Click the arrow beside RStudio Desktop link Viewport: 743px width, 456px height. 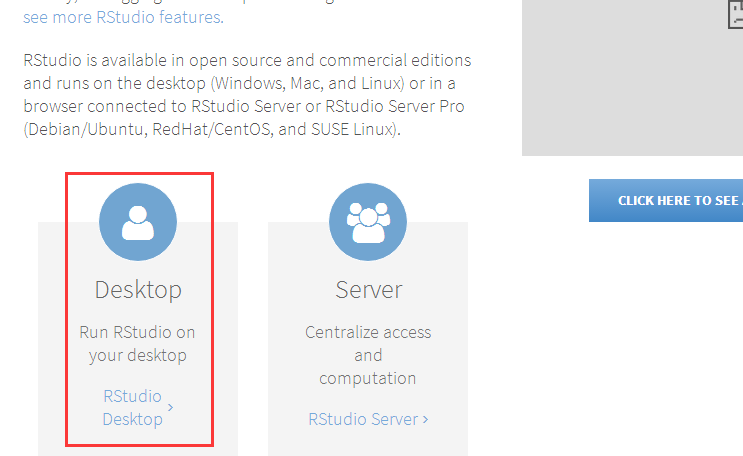(x=171, y=407)
